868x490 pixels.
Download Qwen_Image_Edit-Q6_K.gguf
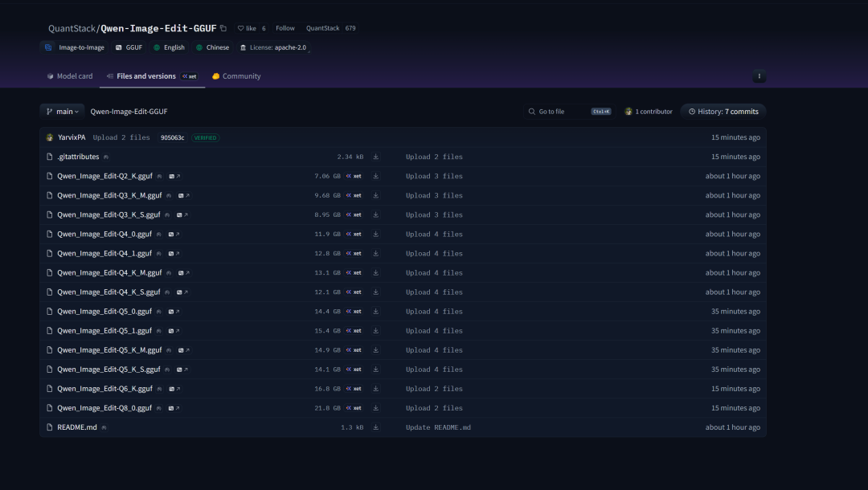tap(376, 390)
